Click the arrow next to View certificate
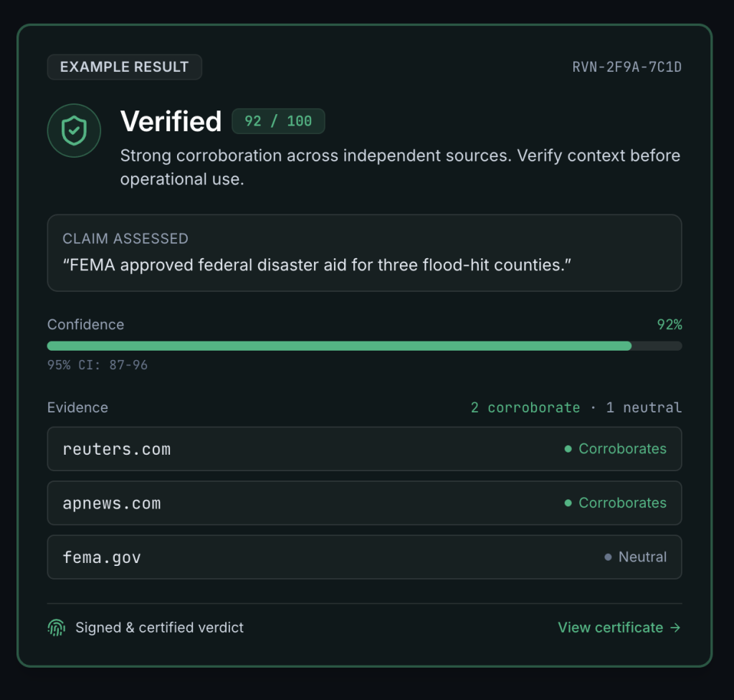This screenshot has width=734, height=700. click(675, 628)
